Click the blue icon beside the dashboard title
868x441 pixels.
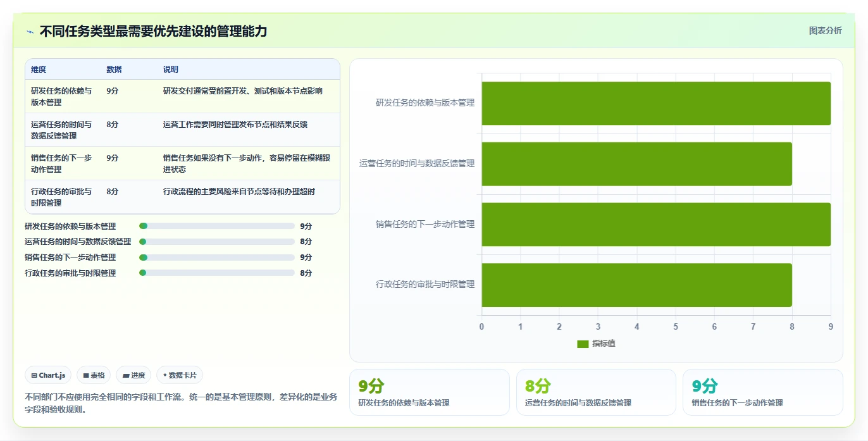coord(30,32)
